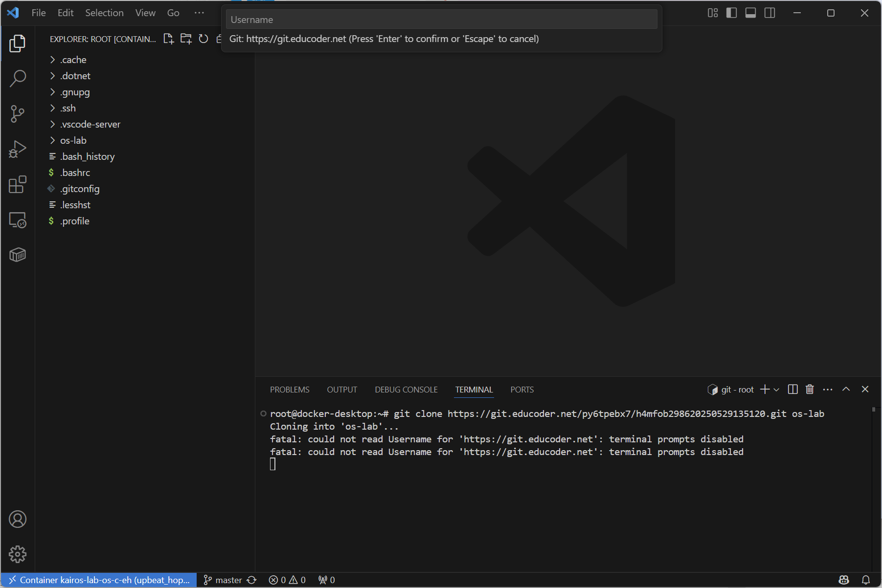Click the git - root terminal label
Screen dimensions: 882x588
point(731,390)
